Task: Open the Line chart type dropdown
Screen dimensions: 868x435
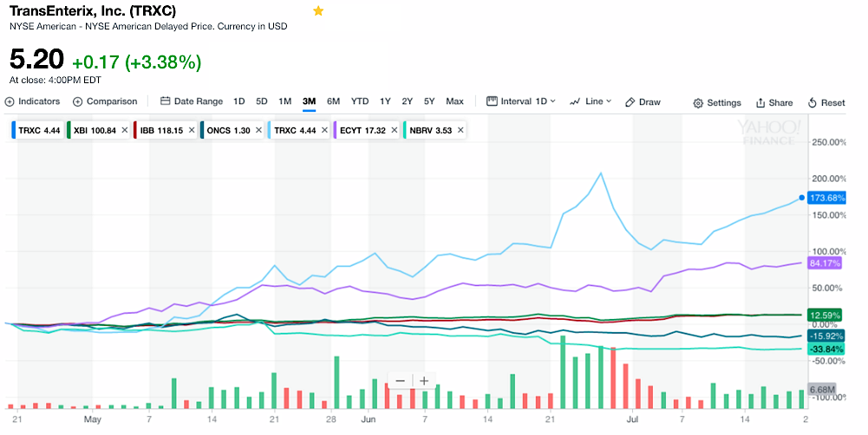Action: [591, 101]
